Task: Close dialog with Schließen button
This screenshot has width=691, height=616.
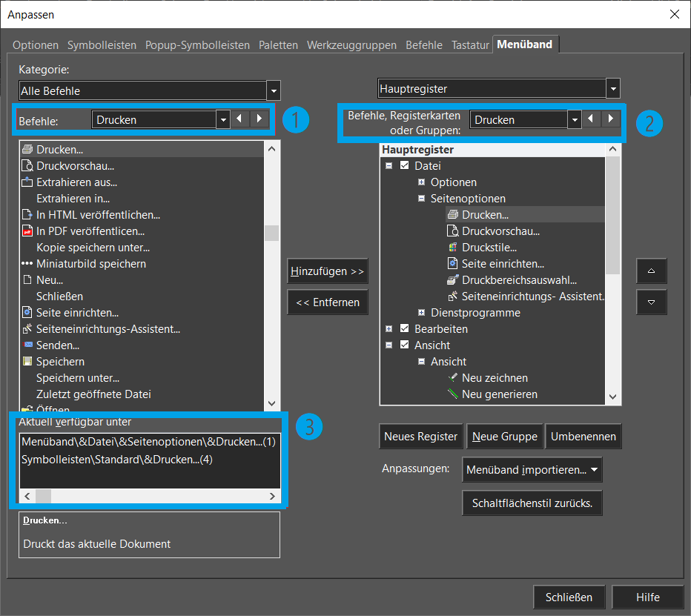Action: click(569, 597)
